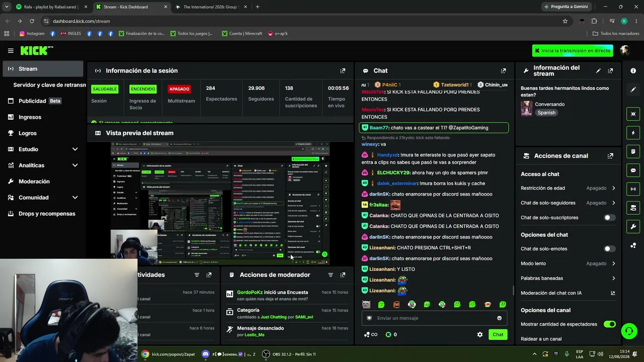Screen dimensions: 644x362
Task: Open Drops y recompensas in the sidebar
Action: 43,214
